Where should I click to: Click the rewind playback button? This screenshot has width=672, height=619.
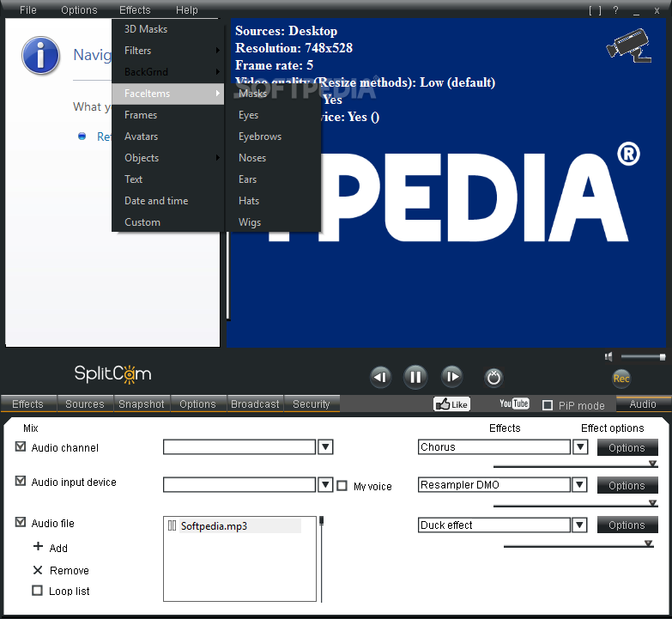(x=380, y=377)
